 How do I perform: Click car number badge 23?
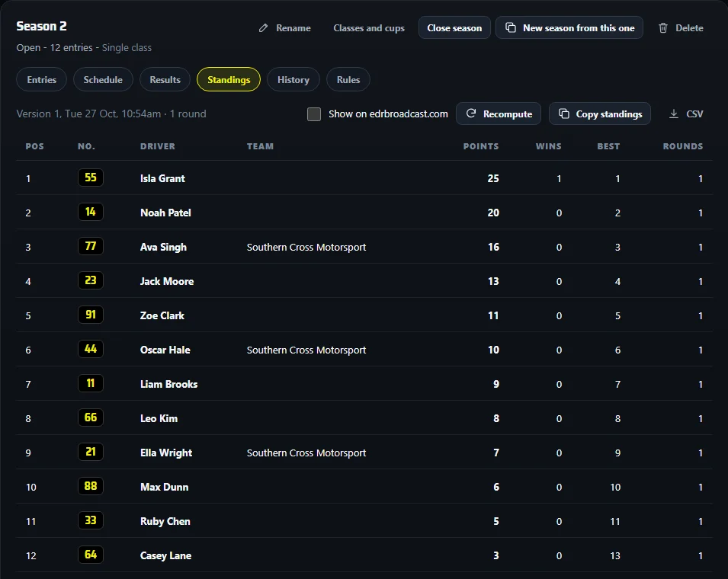point(91,280)
